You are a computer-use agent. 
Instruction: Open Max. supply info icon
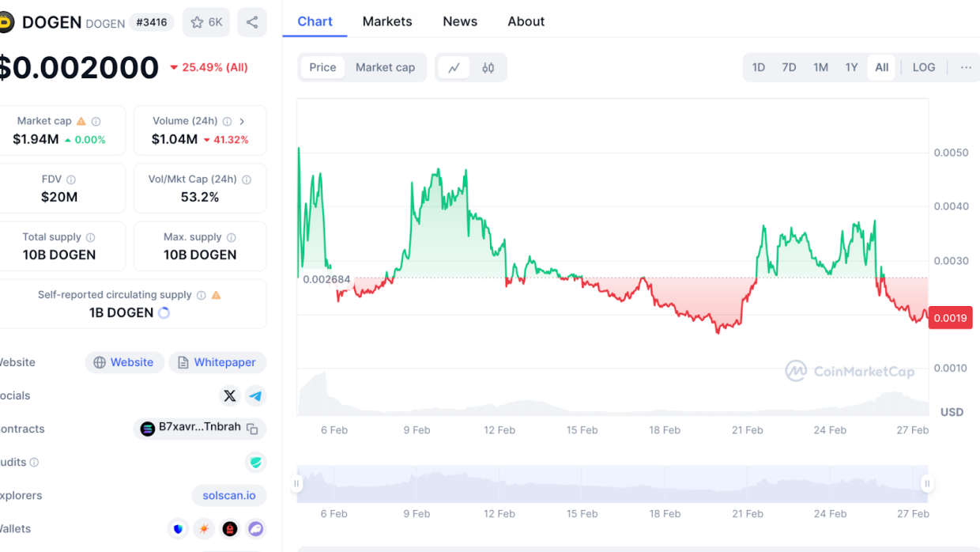coord(231,237)
